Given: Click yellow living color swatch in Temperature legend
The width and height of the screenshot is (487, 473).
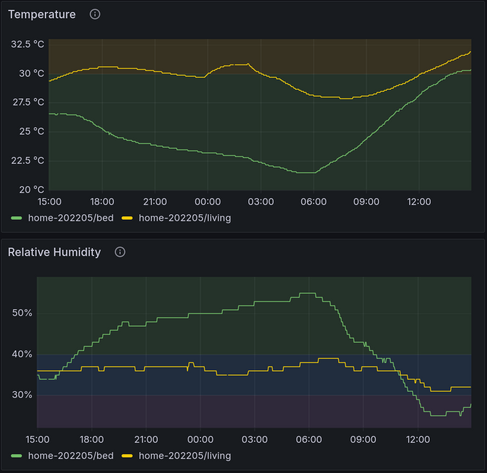Looking at the screenshot, I should 127,218.
